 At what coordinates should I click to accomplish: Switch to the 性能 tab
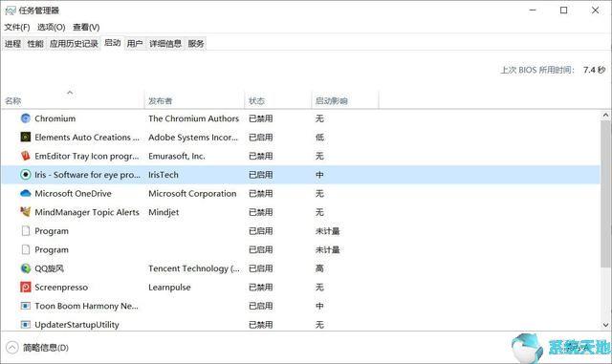35,43
